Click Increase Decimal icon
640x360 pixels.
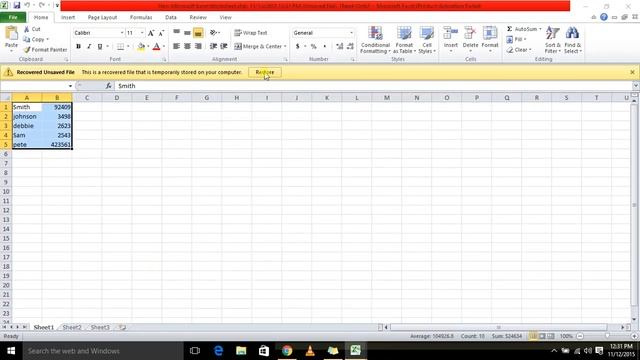[340, 47]
